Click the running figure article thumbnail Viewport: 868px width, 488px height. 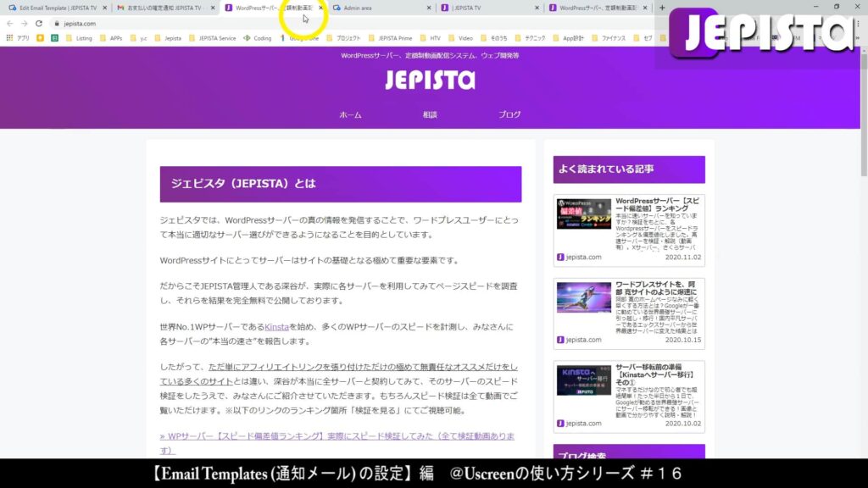tap(583, 297)
